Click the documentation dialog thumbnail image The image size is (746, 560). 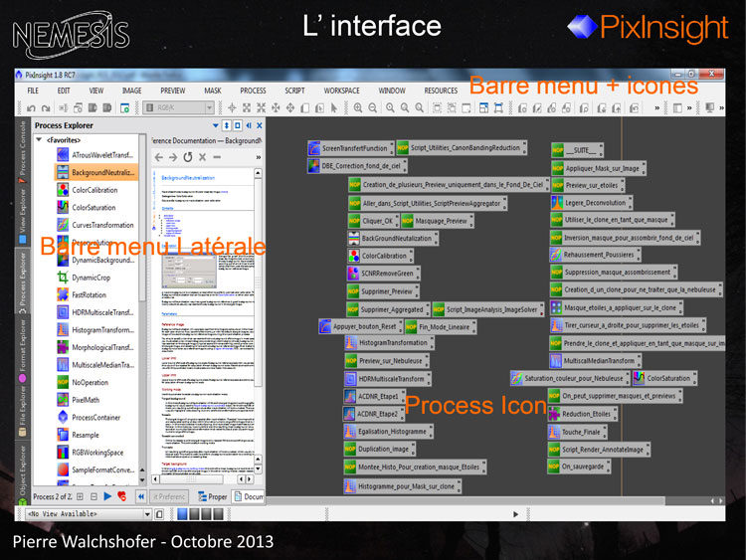[x=189, y=271]
